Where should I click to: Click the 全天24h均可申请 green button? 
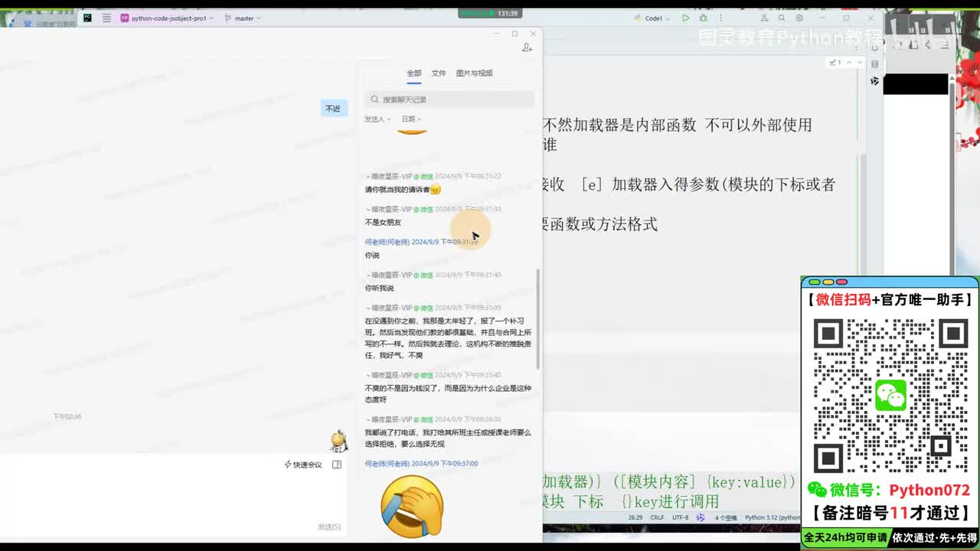point(845,537)
